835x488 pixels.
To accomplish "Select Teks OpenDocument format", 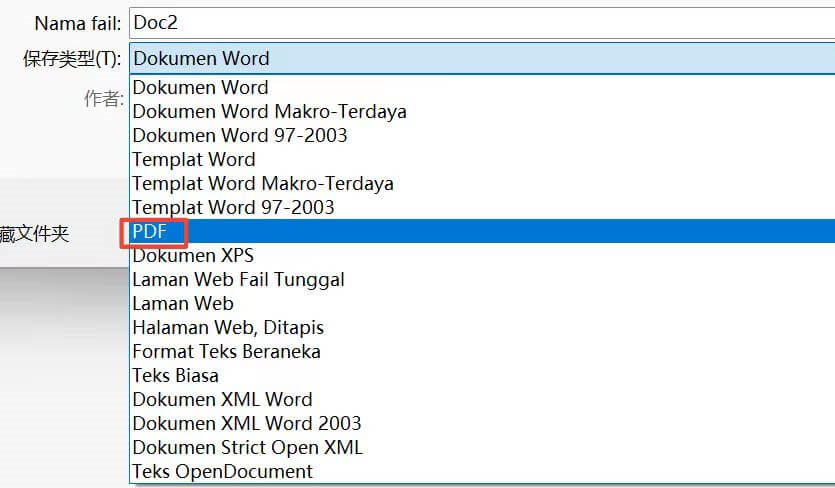I will pyautogui.click(x=222, y=471).
